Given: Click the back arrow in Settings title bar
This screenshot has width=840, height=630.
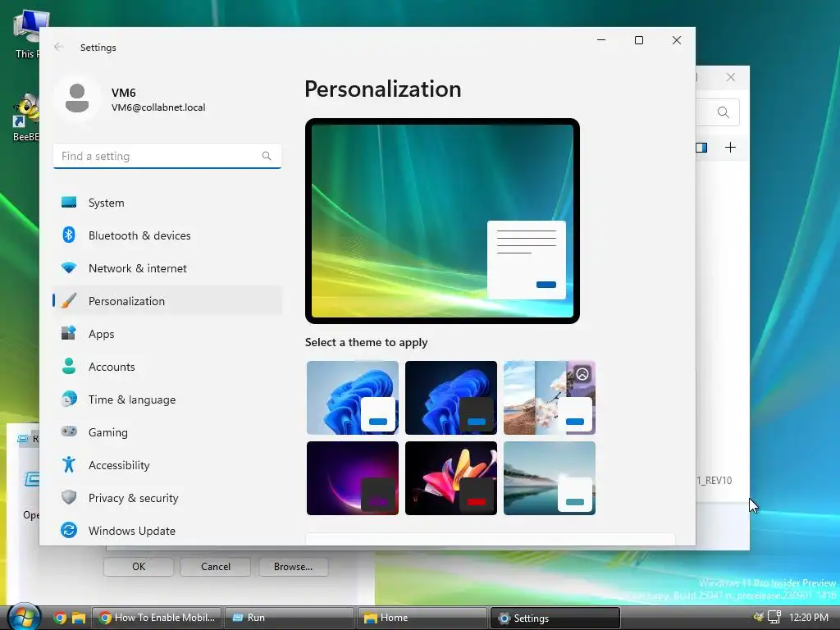Looking at the screenshot, I should [x=59, y=47].
